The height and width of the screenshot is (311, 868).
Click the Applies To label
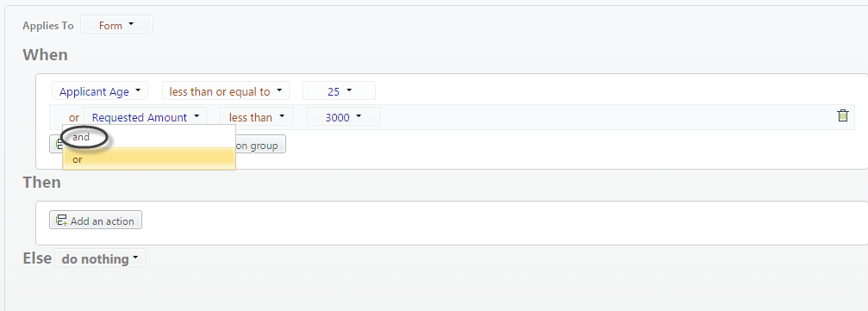click(48, 26)
